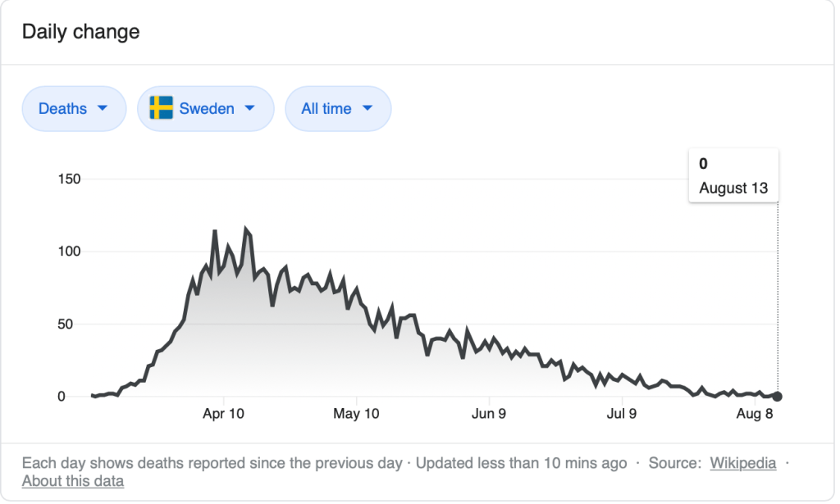Click the Apr 10 axis label
Screen dimensions: 840x504
point(223,414)
